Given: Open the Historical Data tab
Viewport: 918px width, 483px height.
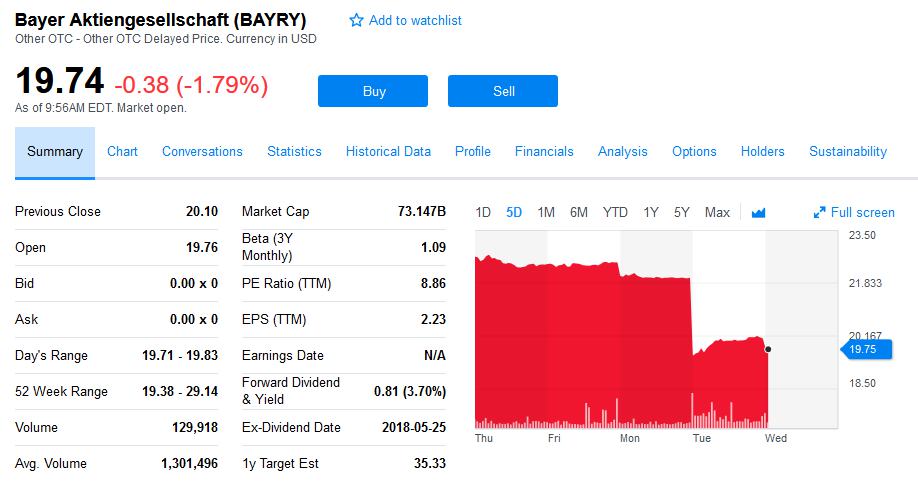Looking at the screenshot, I should click(388, 151).
